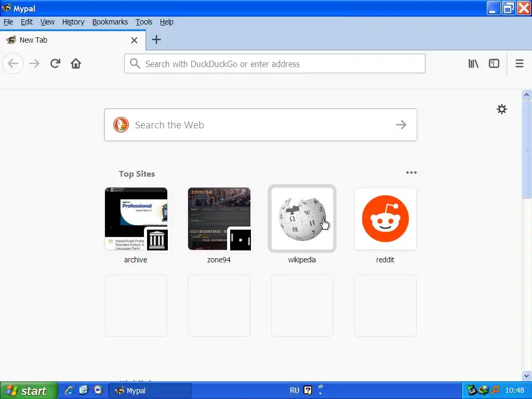Open the zone94 top site tile
Screen dimensions: 532x399
click(x=219, y=219)
